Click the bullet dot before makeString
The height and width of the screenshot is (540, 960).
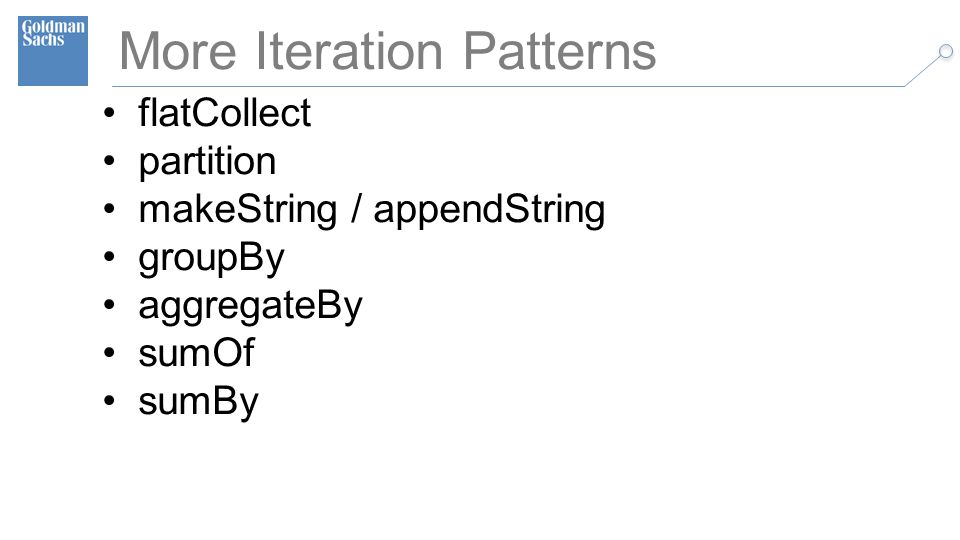tap(110, 209)
